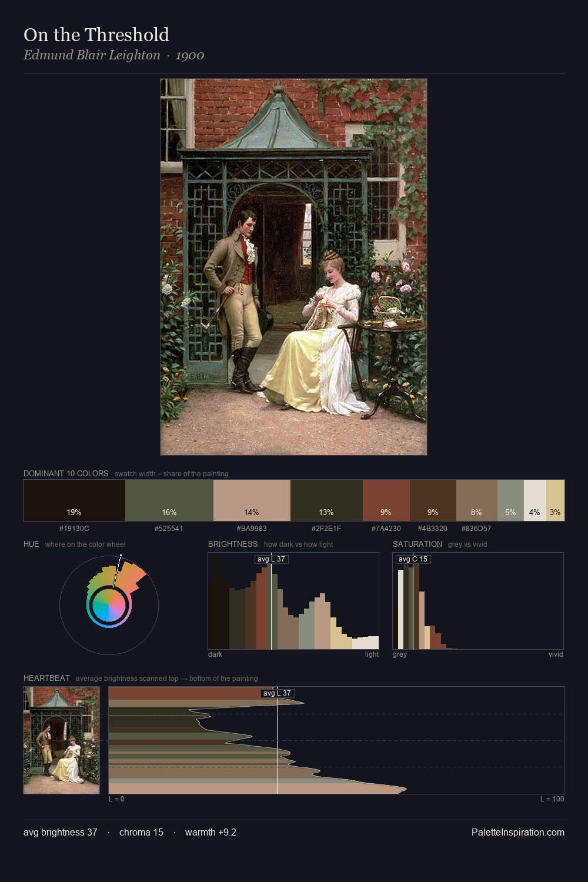Click the title On the Threshold
Image resolution: width=588 pixels, height=882 pixels.
(x=96, y=35)
